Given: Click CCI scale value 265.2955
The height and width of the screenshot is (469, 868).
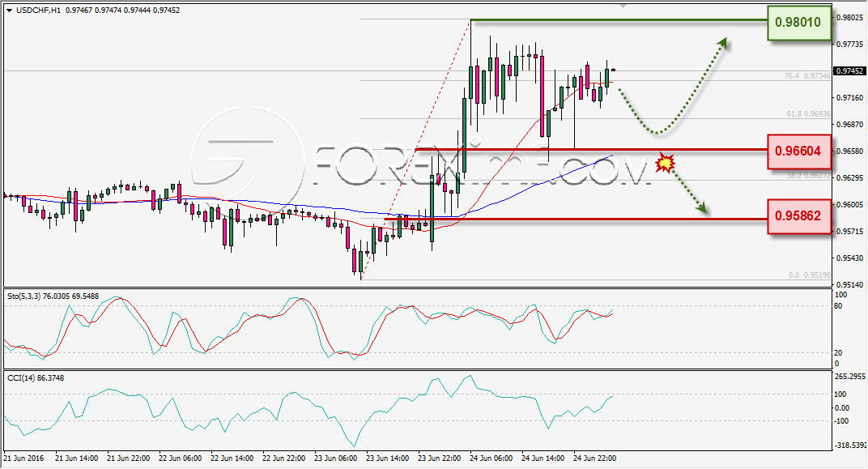Looking at the screenshot, I should coord(849,377).
